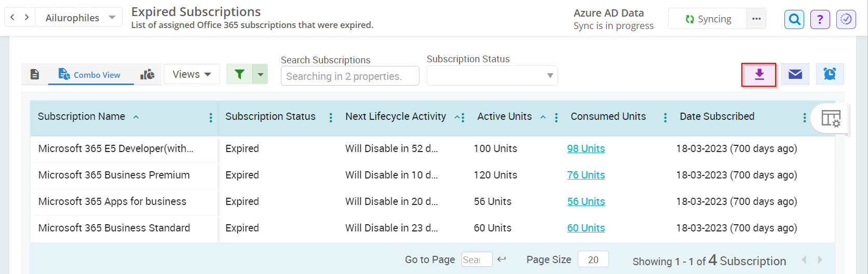Screen dimensions: 868x274
Task: Sort by Date Subscribed column header
Action: (717, 116)
